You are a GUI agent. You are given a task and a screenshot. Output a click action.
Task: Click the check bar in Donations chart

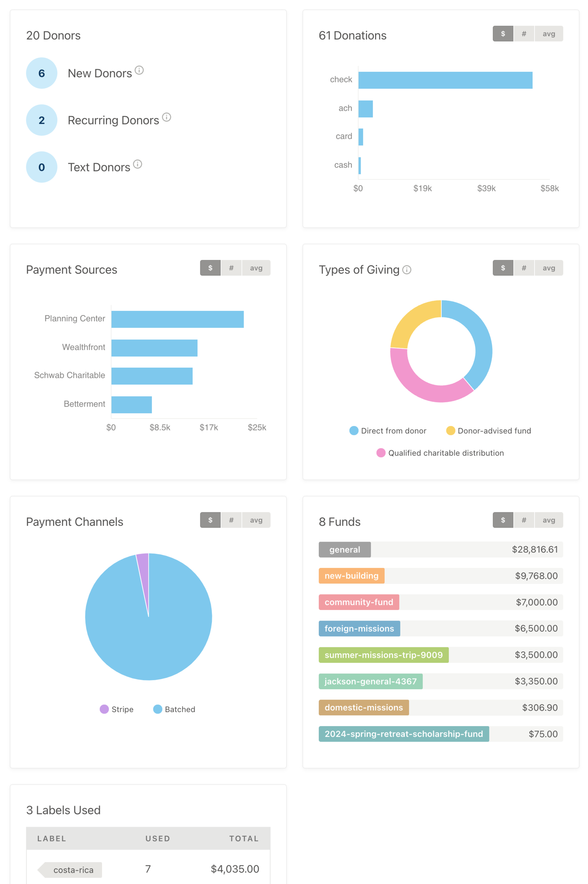(445, 80)
